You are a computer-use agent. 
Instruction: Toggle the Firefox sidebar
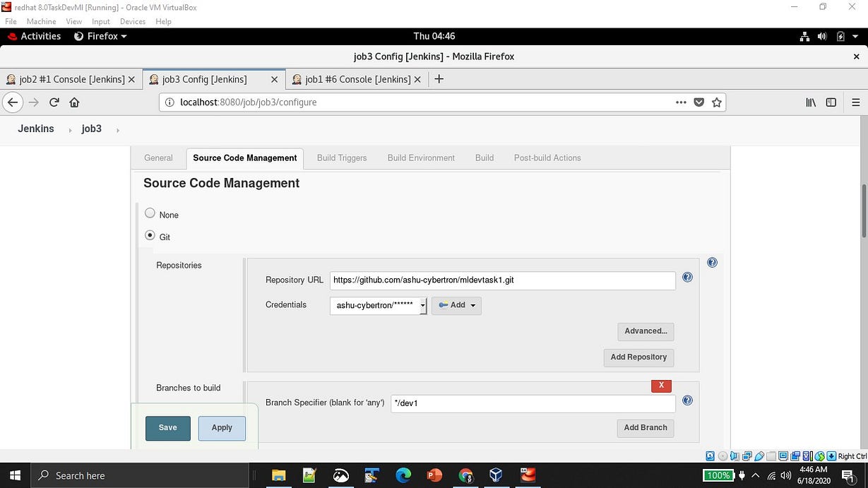831,102
